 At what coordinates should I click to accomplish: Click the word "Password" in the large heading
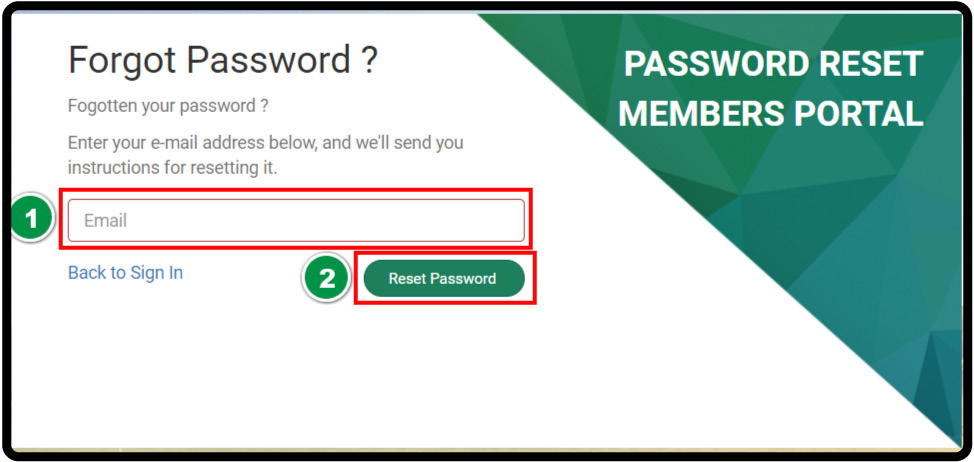pyautogui.click(x=267, y=62)
